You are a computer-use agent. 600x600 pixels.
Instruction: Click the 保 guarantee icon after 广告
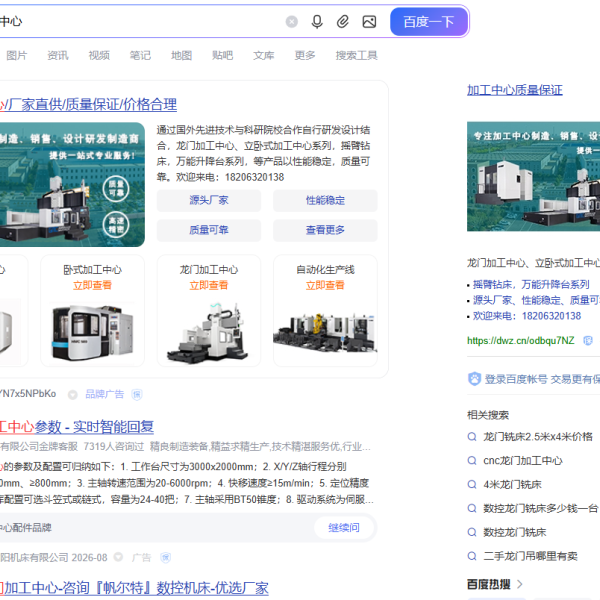pos(166,558)
